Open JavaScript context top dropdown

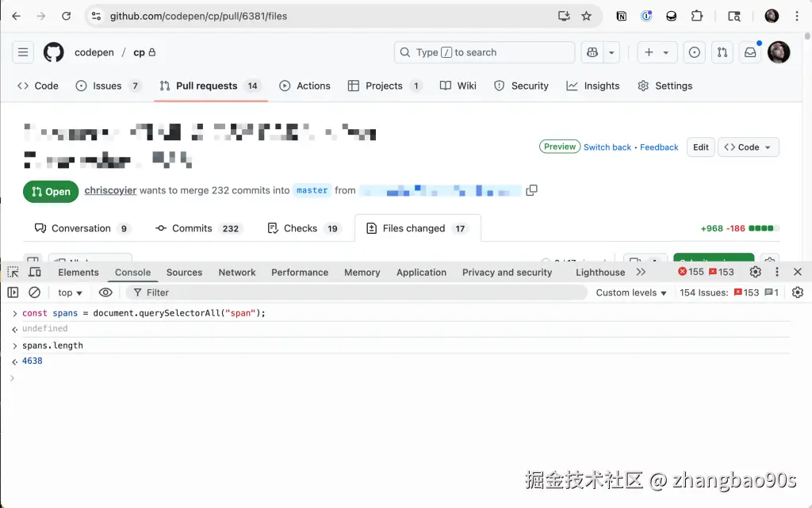[70, 292]
